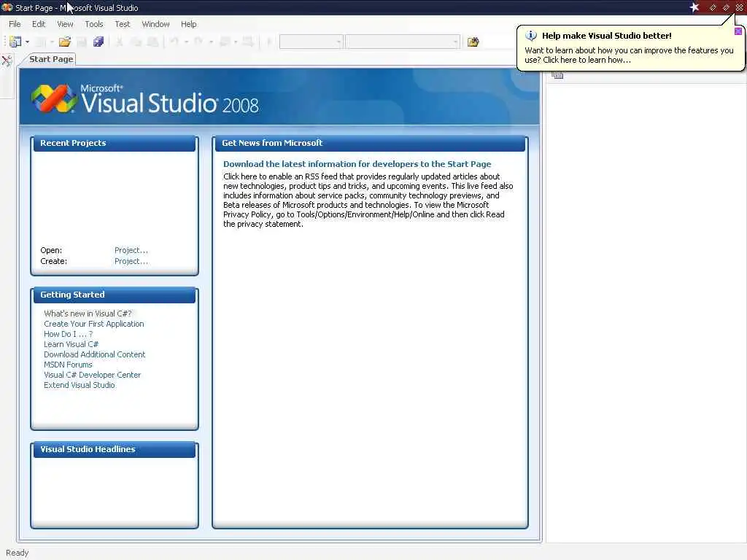Click the Create Project... link
The height and width of the screenshot is (560, 747).
pyautogui.click(x=131, y=262)
